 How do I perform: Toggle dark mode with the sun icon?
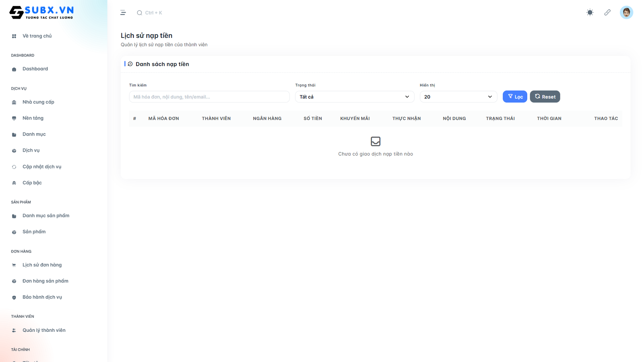590,12
